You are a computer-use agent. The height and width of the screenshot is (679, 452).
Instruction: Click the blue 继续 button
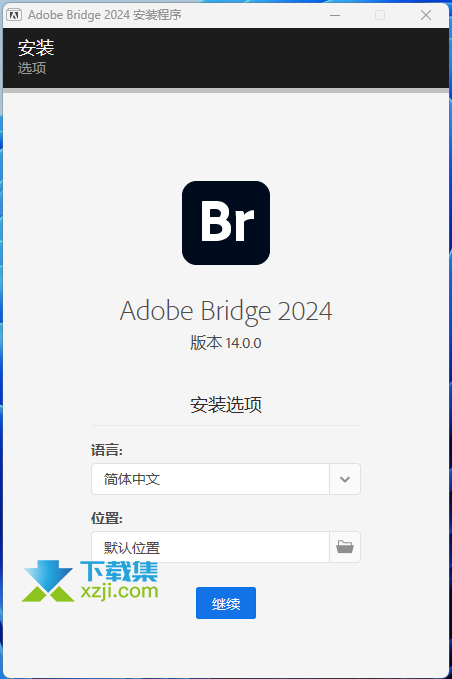[226, 603]
